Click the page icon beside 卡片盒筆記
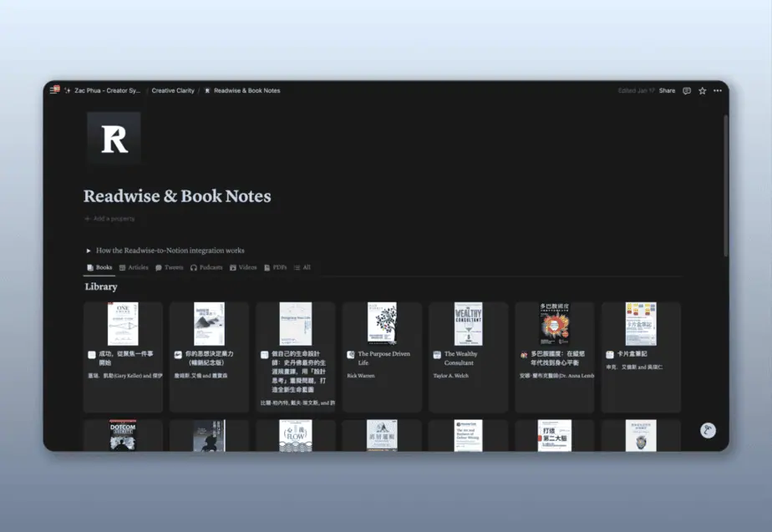Screen dimensions: 772x532 pos(610,354)
